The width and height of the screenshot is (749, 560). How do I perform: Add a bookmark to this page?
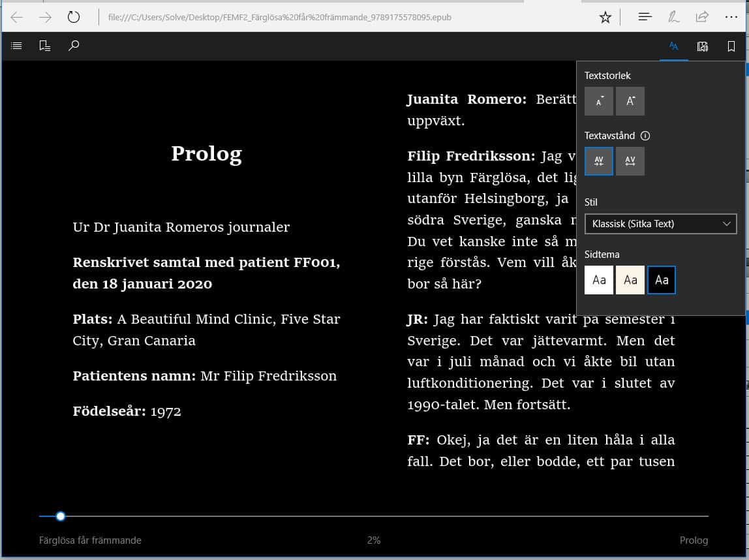(731, 46)
